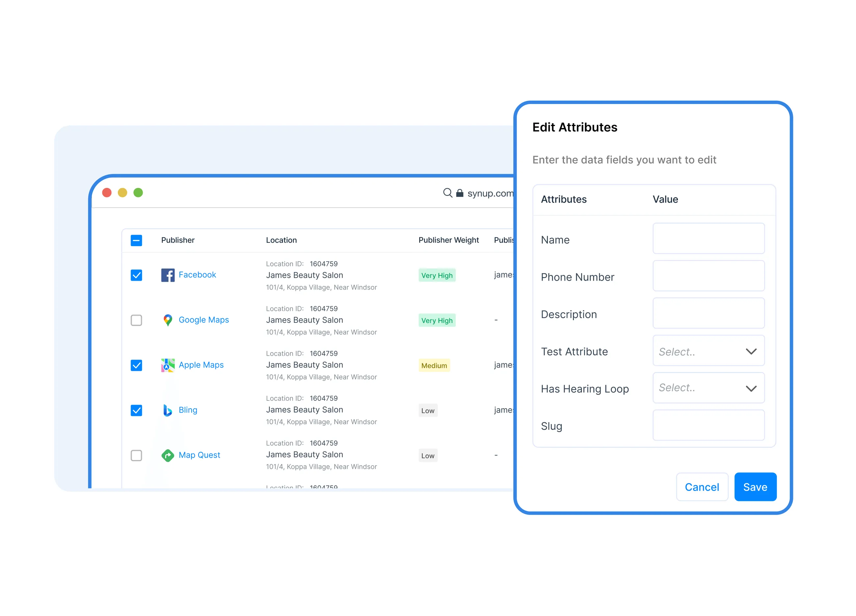Click the Google Maps pin icon

coord(168,320)
